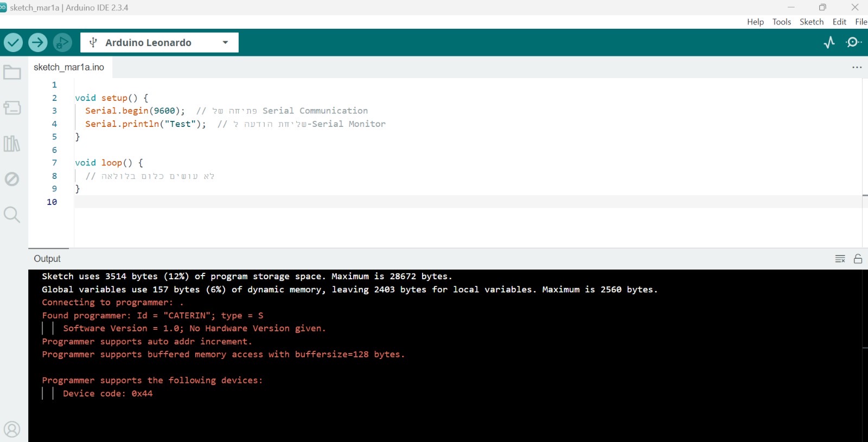Click the 'Sketch uses 3514 bytes' output line

[247, 277]
